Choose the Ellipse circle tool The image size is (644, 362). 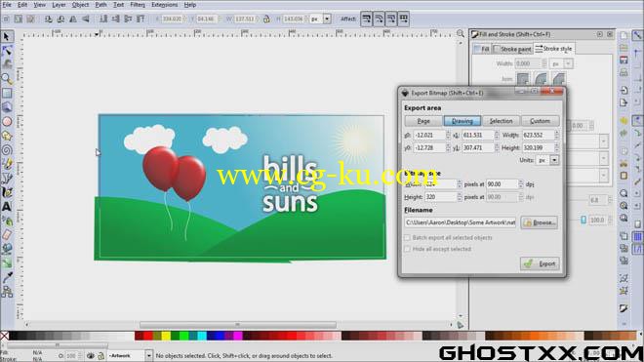click(7, 122)
